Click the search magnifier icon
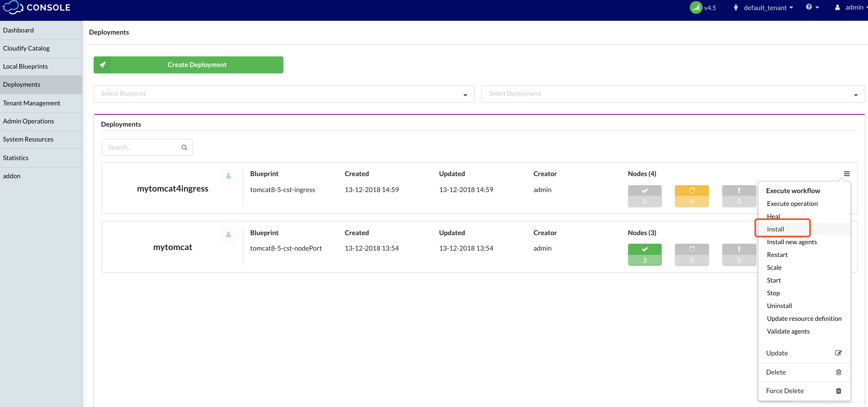This screenshot has width=868, height=407. 184,147
